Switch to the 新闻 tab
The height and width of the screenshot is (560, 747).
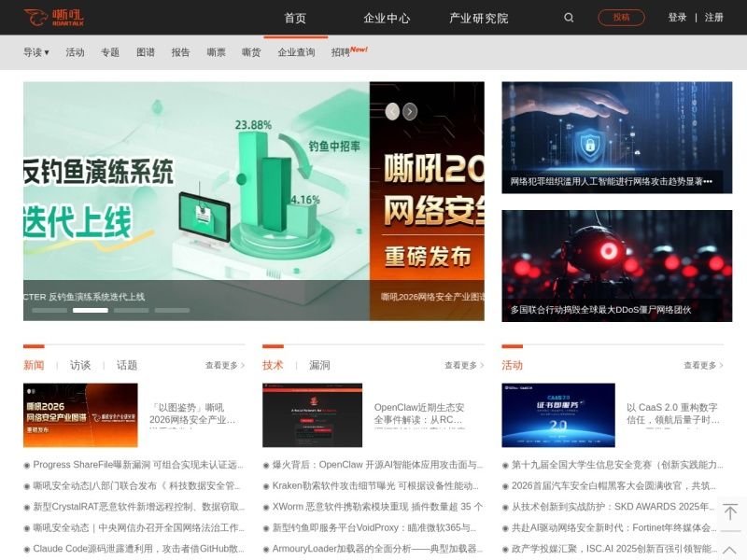[x=34, y=365]
